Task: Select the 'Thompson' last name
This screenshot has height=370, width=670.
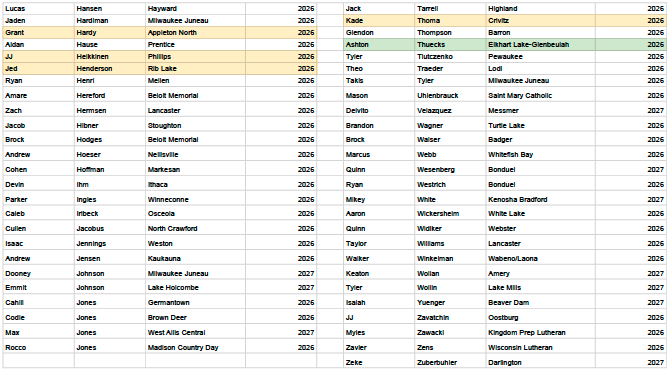Action: [450, 32]
